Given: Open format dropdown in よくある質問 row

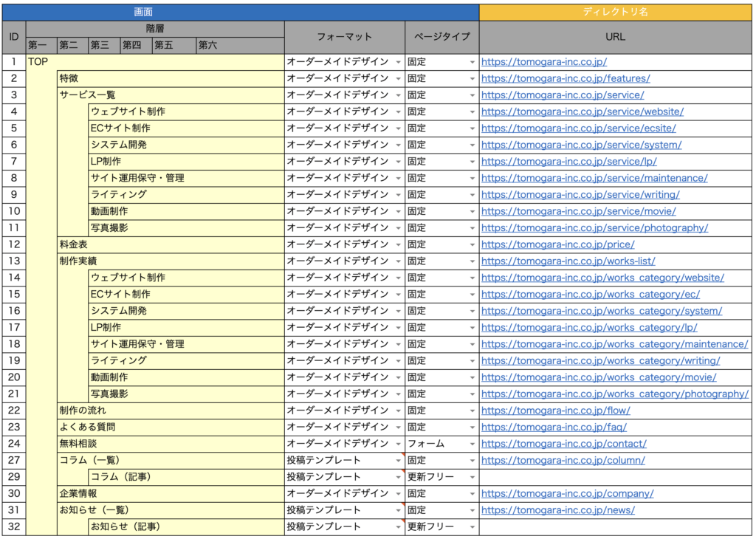Looking at the screenshot, I should (398, 428).
